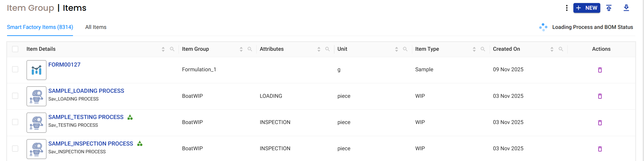Sort the Unit column
Image resolution: width=644 pixels, height=161 pixels.
(396, 49)
